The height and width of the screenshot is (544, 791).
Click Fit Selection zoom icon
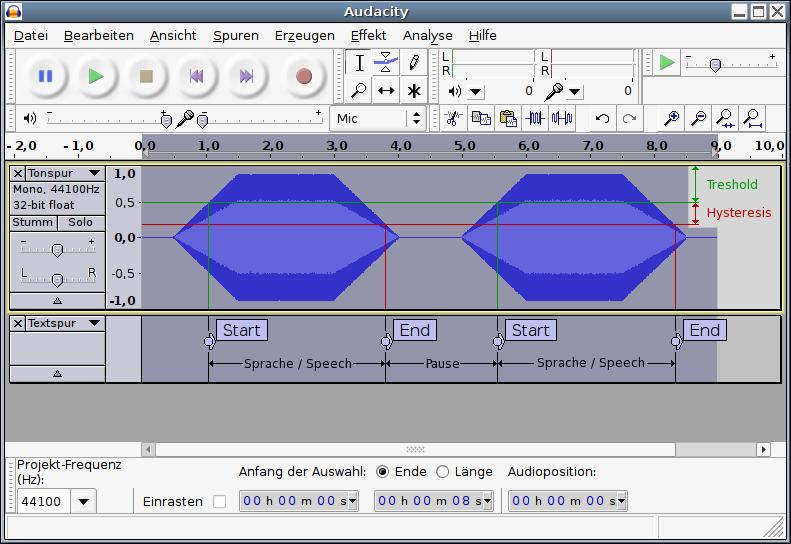pyautogui.click(x=725, y=119)
